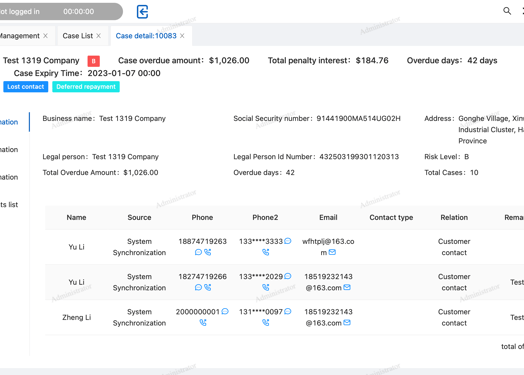Send message to phone 18274719266
Image resolution: width=524 pixels, height=375 pixels.
(x=198, y=287)
